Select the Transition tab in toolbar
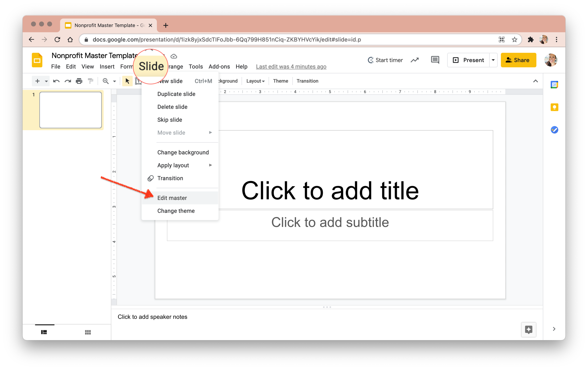The height and width of the screenshot is (370, 588). [307, 81]
